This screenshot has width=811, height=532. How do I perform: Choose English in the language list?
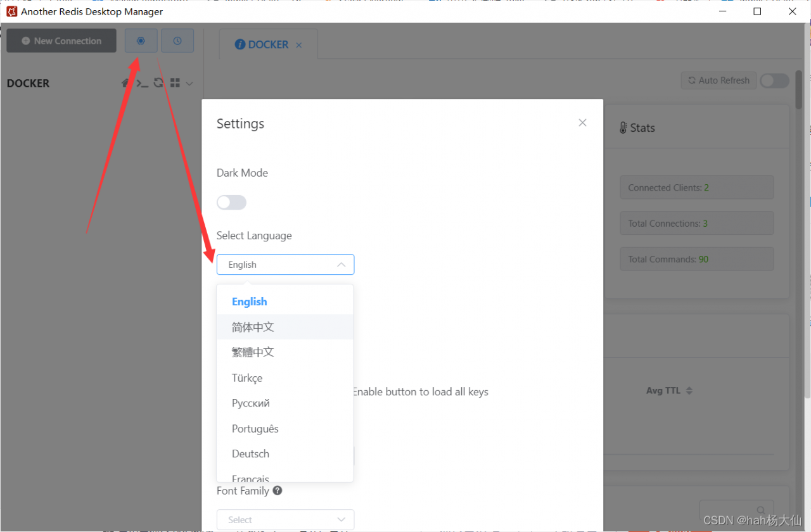[285, 301]
